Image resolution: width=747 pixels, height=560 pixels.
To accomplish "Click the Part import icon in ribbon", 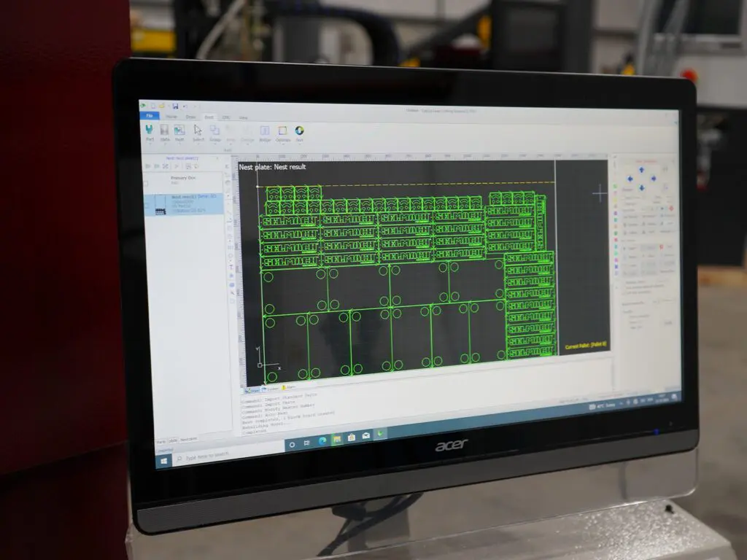I will [x=149, y=130].
